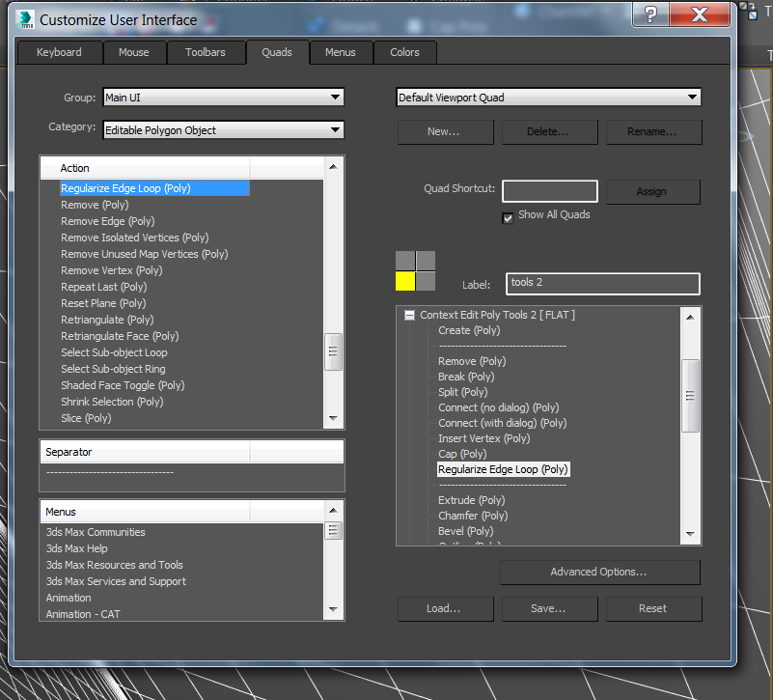Uncheck Show All Quads
The height and width of the screenshot is (700, 773).
click(x=508, y=217)
